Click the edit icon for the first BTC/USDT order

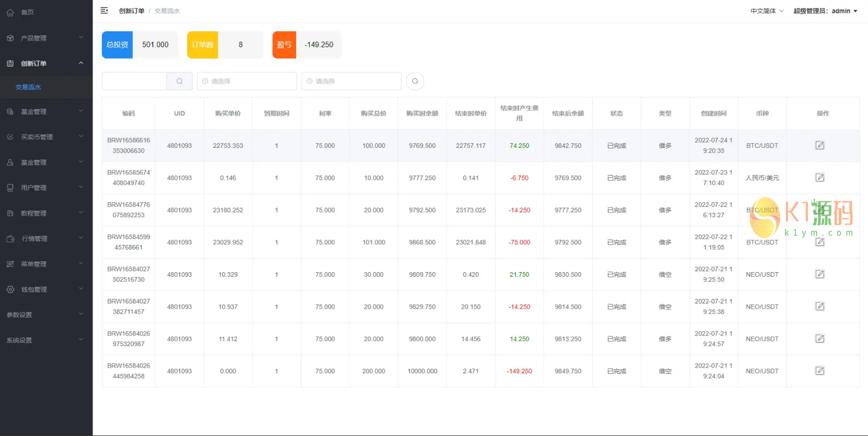(820, 145)
